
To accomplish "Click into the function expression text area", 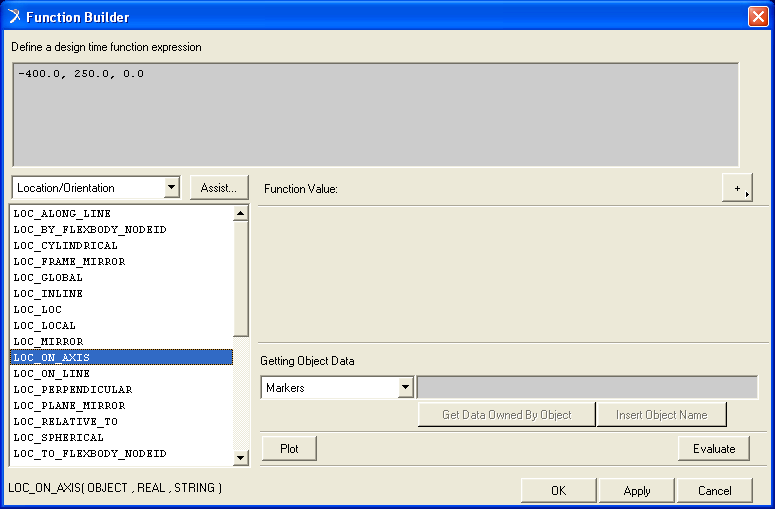I will tap(376, 115).
